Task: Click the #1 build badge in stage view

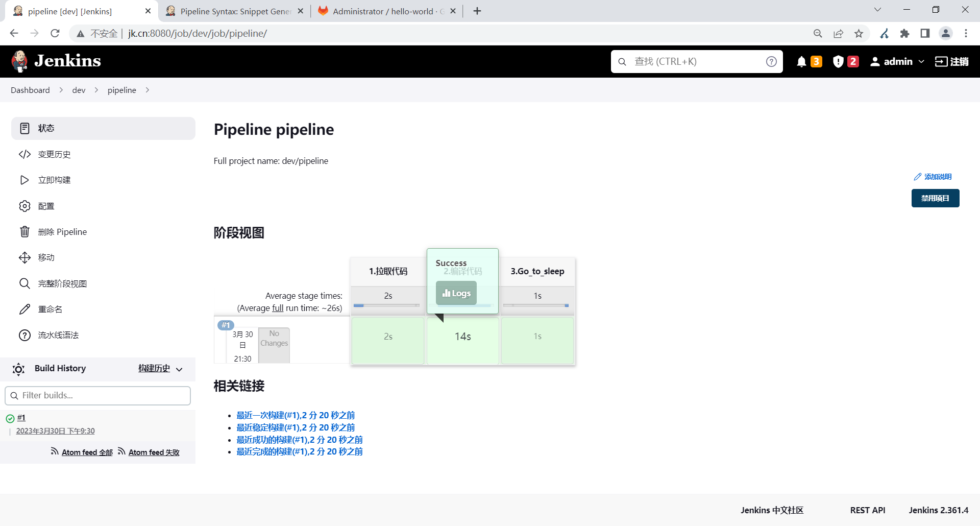Action: pyautogui.click(x=226, y=325)
